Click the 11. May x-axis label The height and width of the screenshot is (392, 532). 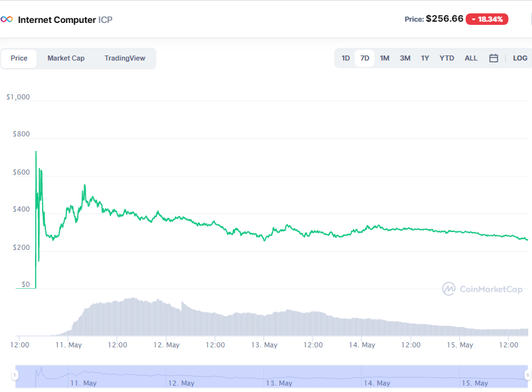(68, 345)
